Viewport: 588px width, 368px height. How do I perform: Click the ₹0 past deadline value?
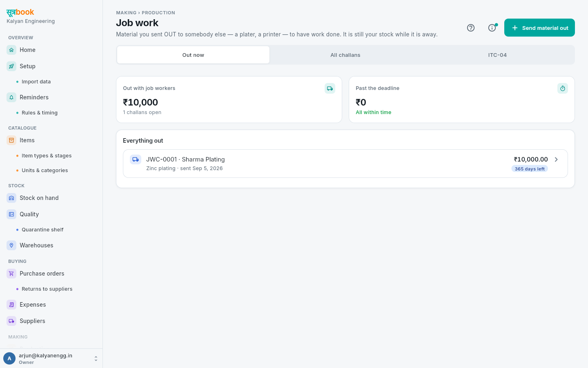tap(361, 102)
